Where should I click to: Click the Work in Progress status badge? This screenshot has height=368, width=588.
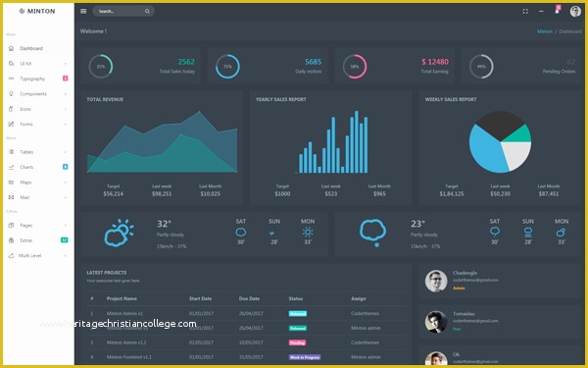tap(305, 357)
